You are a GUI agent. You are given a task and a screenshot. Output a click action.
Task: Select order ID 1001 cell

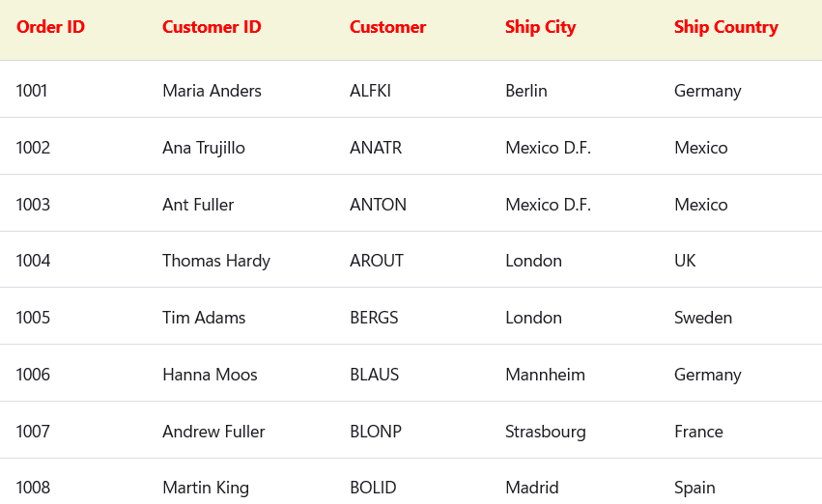pyautogui.click(x=32, y=91)
